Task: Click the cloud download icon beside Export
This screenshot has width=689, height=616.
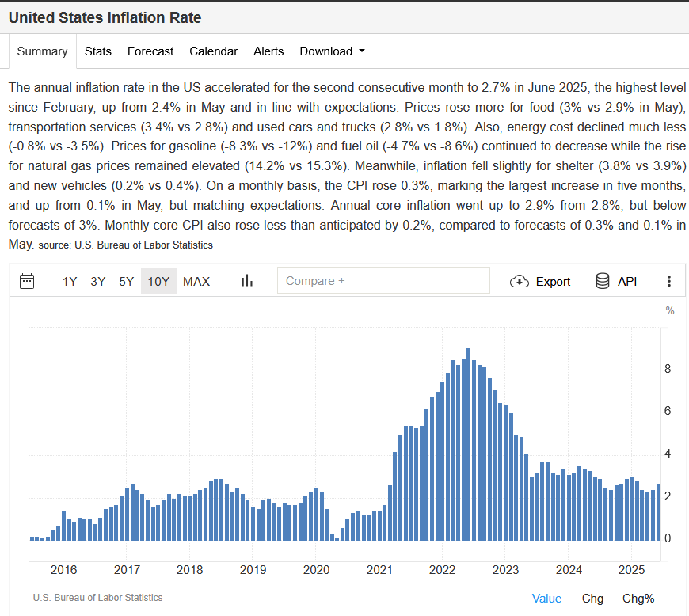Action: pyautogui.click(x=520, y=281)
